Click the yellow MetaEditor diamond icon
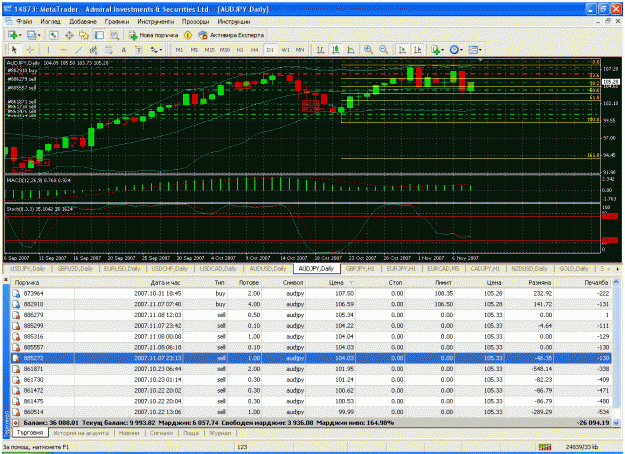This screenshot has height=454, width=625. click(x=188, y=35)
